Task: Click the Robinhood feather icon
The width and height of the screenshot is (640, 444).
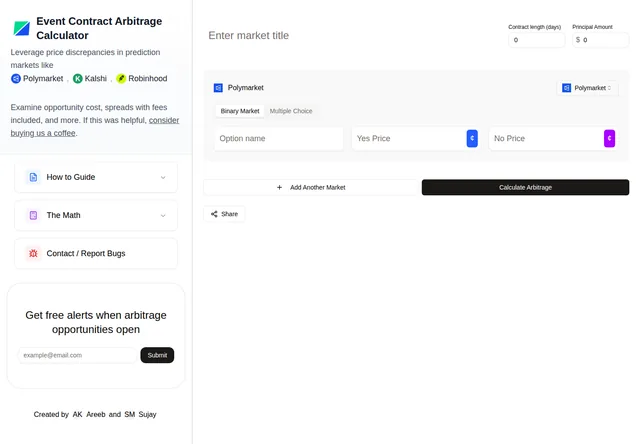Action: (121, 78)
